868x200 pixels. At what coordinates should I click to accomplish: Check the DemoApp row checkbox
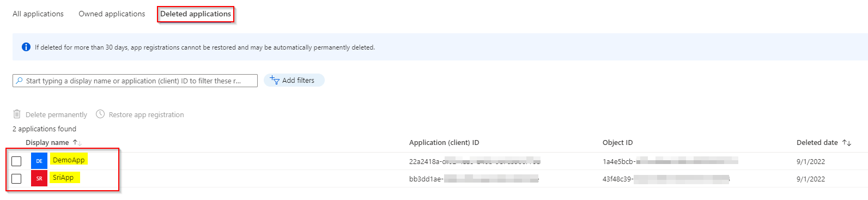[16, 161]
